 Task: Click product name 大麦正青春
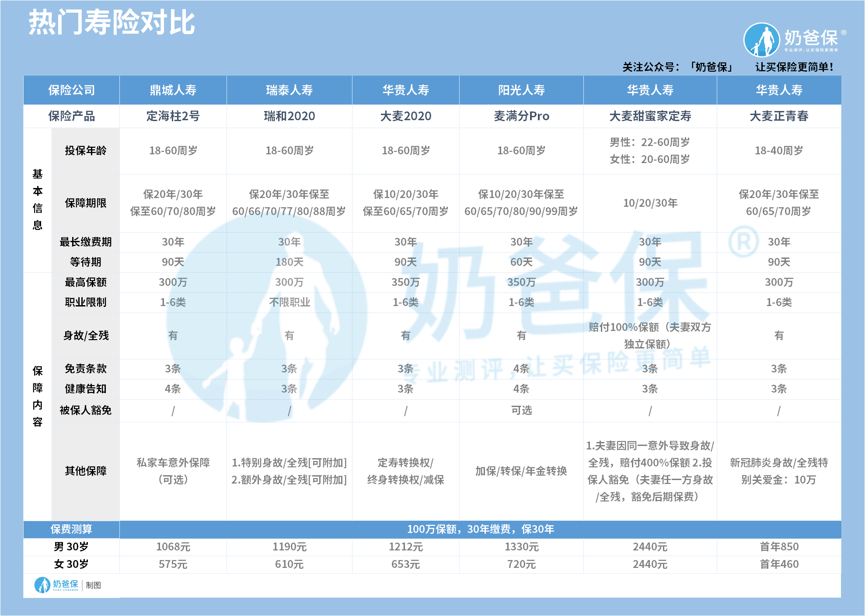(779, 116)
